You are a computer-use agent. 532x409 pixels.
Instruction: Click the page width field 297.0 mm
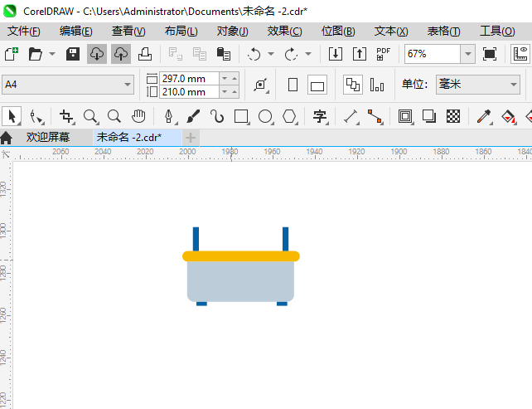[189, 79]
